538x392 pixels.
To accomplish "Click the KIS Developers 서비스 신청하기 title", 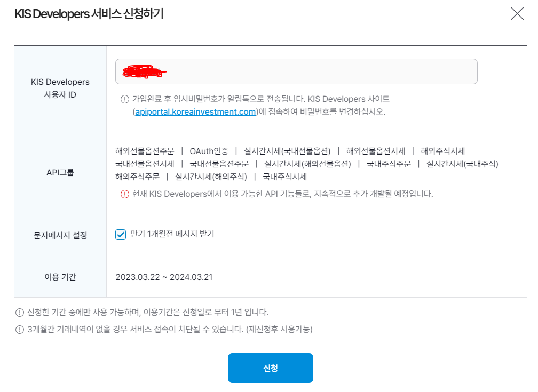I will pos(89,14).
